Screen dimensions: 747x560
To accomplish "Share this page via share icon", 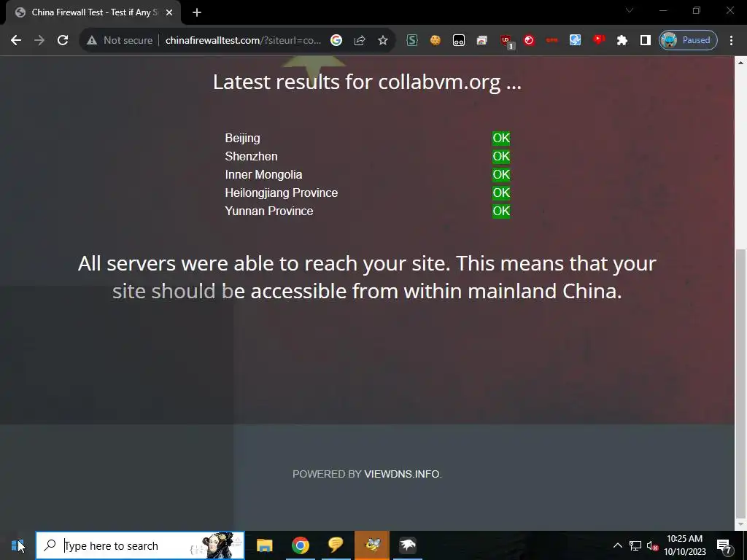I will tap(360, 41).
